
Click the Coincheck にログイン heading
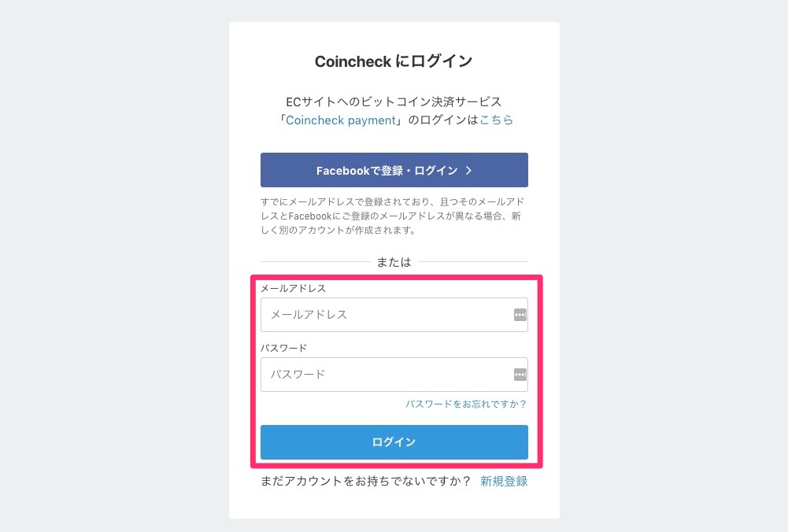tap(394, 61)
